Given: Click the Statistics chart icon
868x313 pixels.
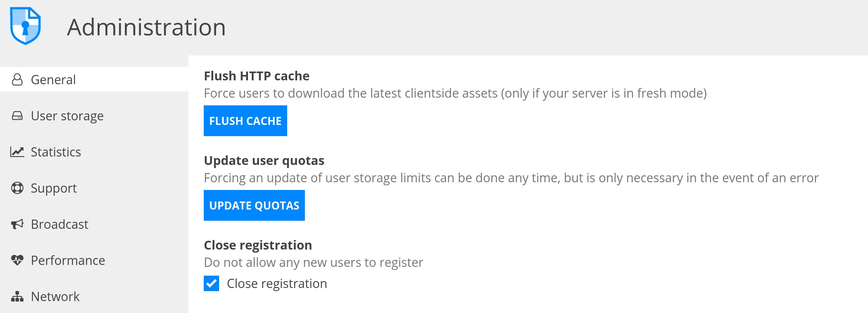Looking at the screenshot, I should [x=17, y=152].
